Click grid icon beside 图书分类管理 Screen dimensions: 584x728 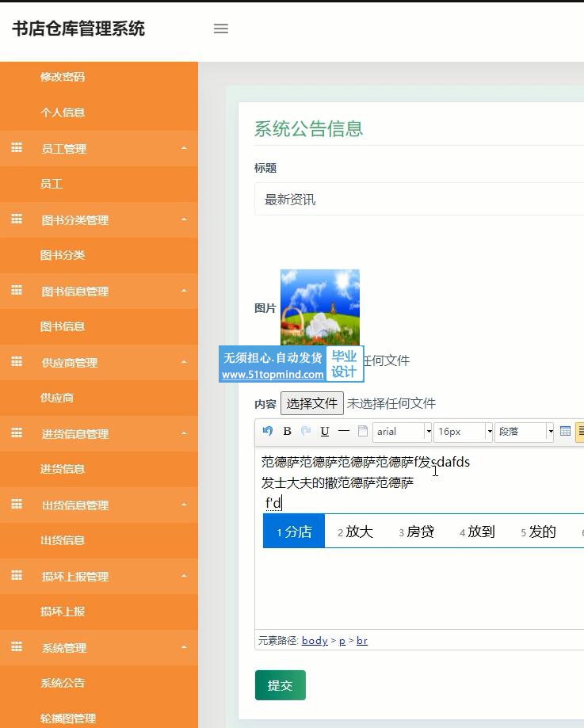coord(17,219)
